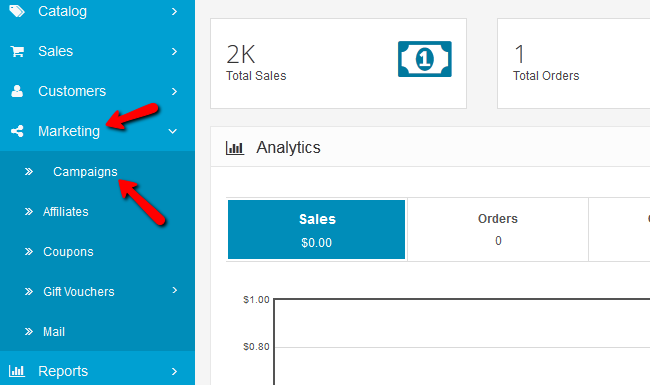Click the Analytics bar chart icon
Screen dimensions: 650x385
(x=235, y=148)
